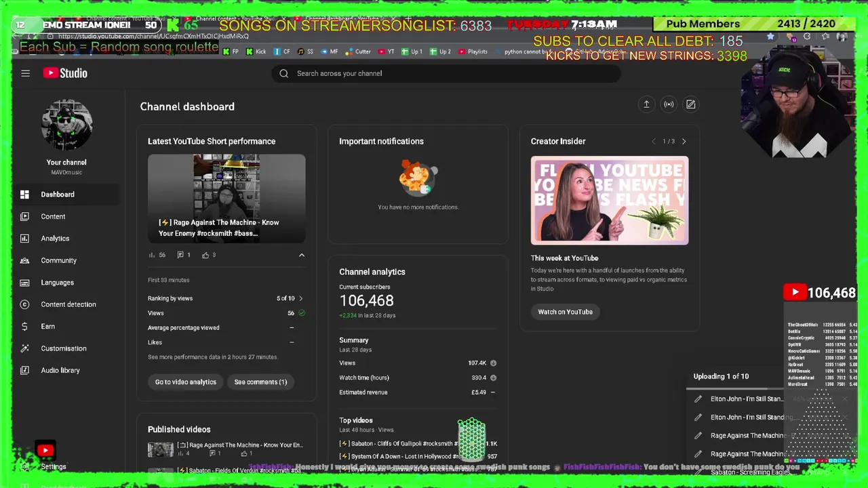
Task: Open Settings in the sidebar
Action: pyautogui.click(x=53, y=466)
